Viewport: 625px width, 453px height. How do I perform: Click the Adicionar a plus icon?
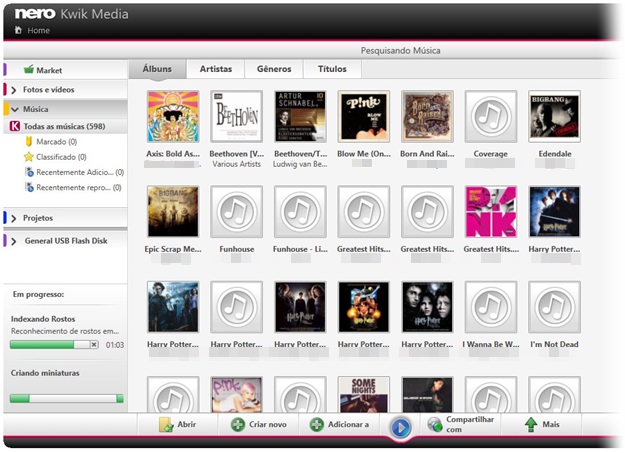click(x=317, y=425)
